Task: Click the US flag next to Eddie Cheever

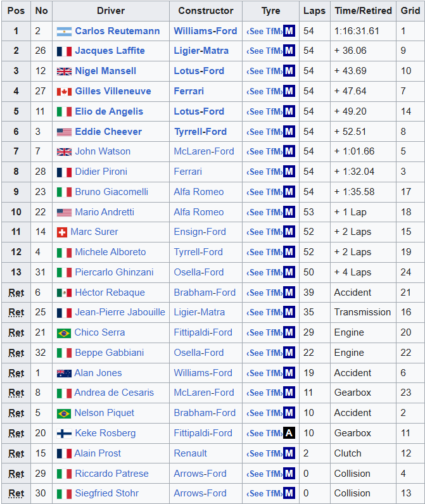Action: coord(64,132)
